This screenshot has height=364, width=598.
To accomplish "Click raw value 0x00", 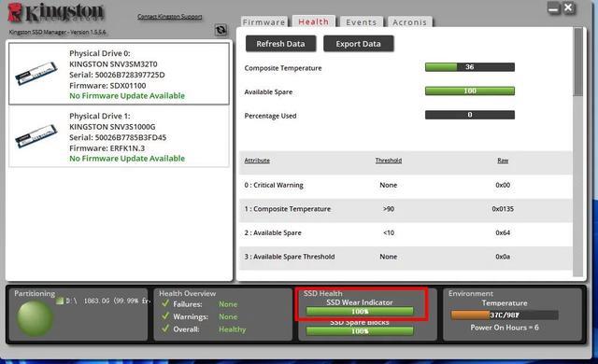I will (503, 185).
